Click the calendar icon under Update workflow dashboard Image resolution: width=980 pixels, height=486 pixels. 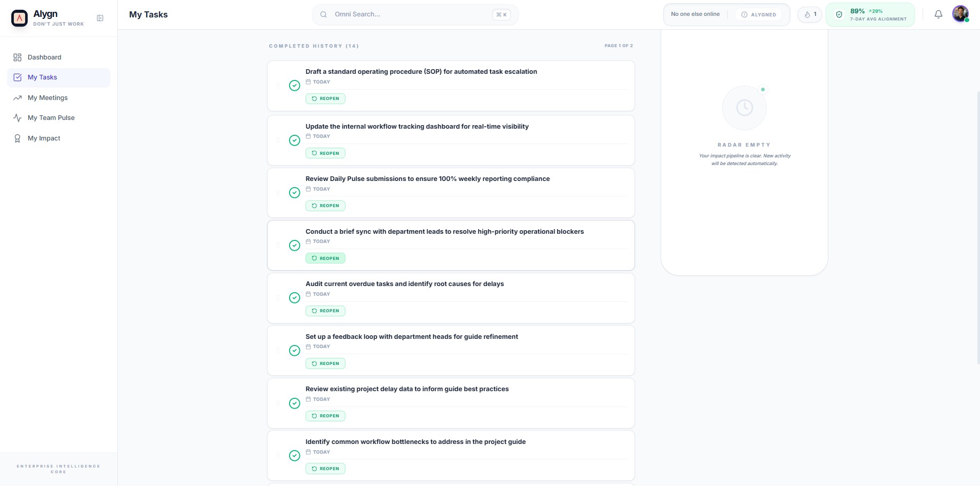click(x=308, y=136)
